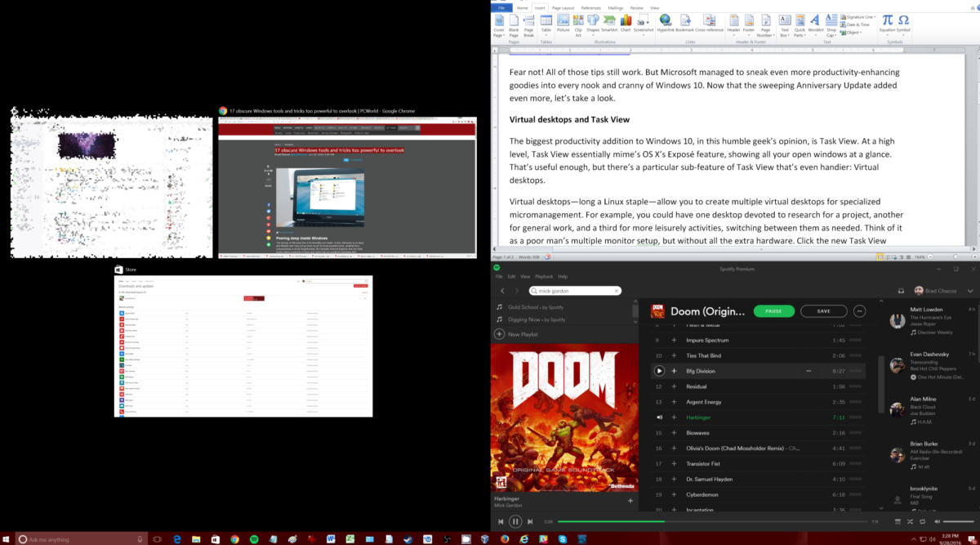This screenshot has width=980, height=545.
Task: Adjust the Spotify volume slider
Action: pyautogui.click(x=956, y=521)
